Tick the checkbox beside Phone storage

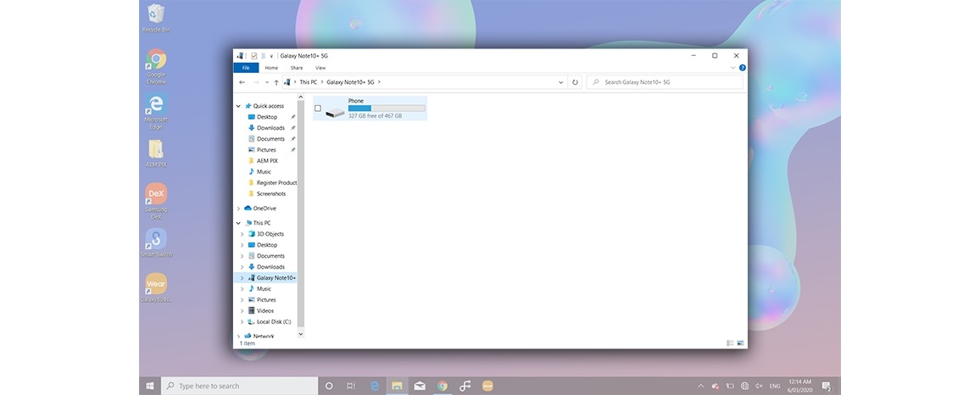pyautogui.click(x=318, y=108)
